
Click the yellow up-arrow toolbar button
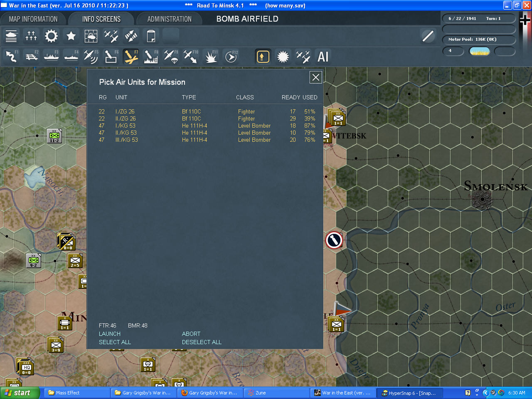[x=263, y=57]
